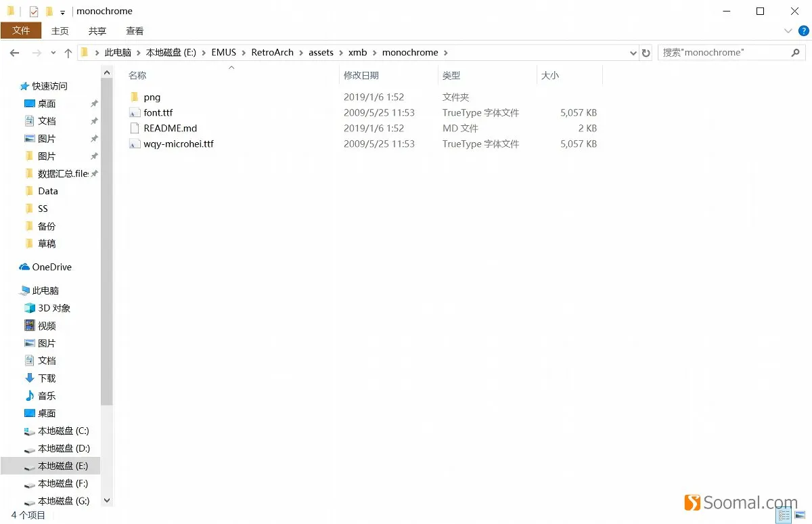Open recent locations dropdown arrow
This screenshot has width=812, height=524.
click(x=53, y=53)
